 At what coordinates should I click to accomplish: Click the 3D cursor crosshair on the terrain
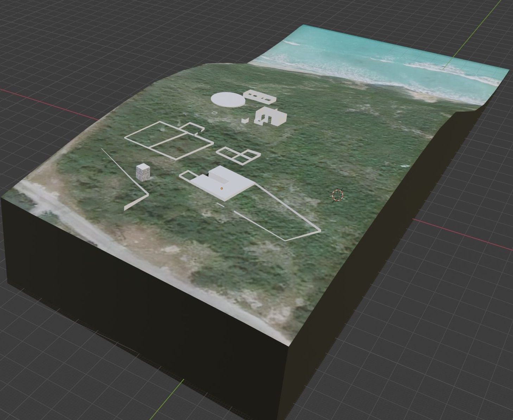[337, 195]
